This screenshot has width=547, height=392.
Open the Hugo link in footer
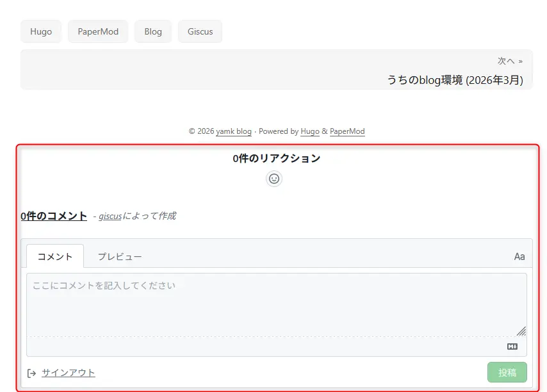point(310,131)
